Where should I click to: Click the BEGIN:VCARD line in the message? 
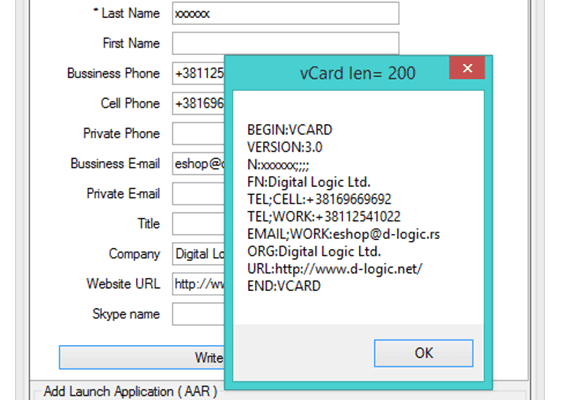[290, 130]
